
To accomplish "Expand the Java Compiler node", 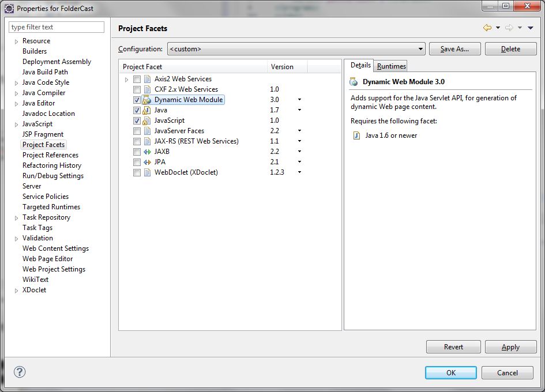I will tap(16, 93).
